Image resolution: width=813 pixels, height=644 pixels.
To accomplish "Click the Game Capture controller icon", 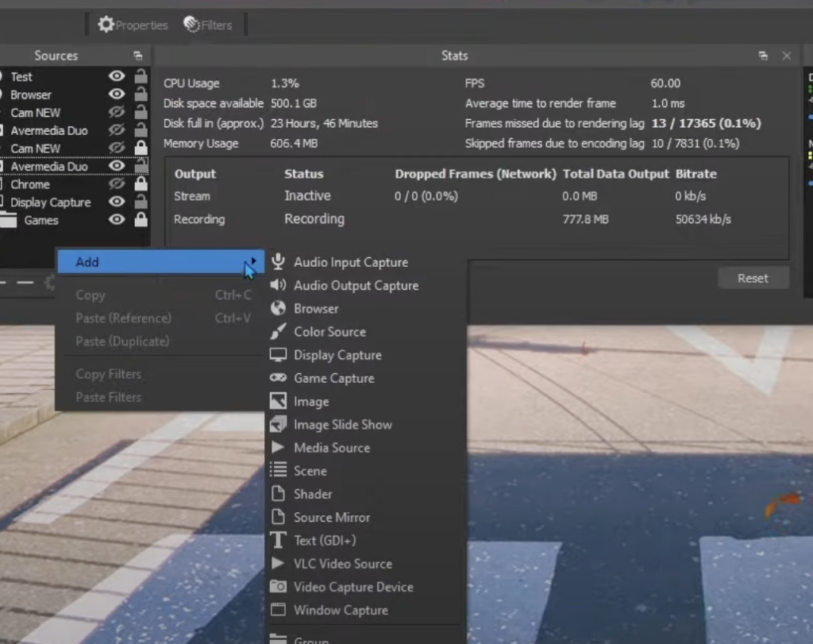I will pyautogui.click(x=277, y=378).
